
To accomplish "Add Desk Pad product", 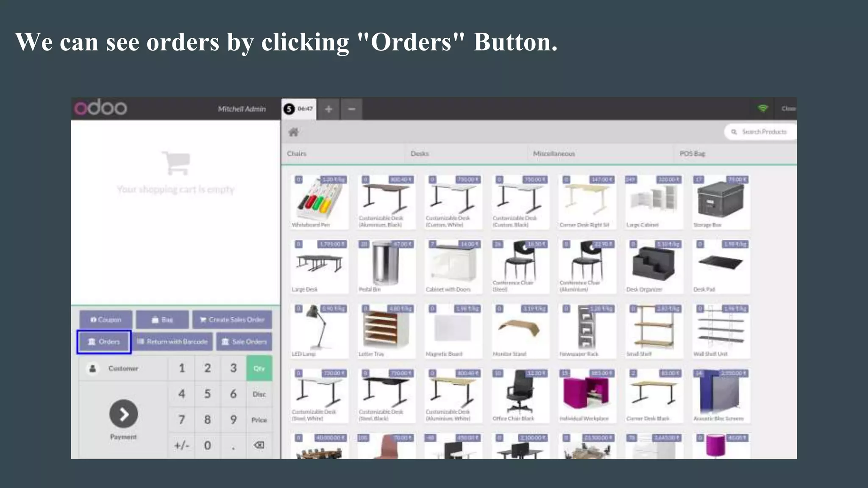I will click(721, 266).
